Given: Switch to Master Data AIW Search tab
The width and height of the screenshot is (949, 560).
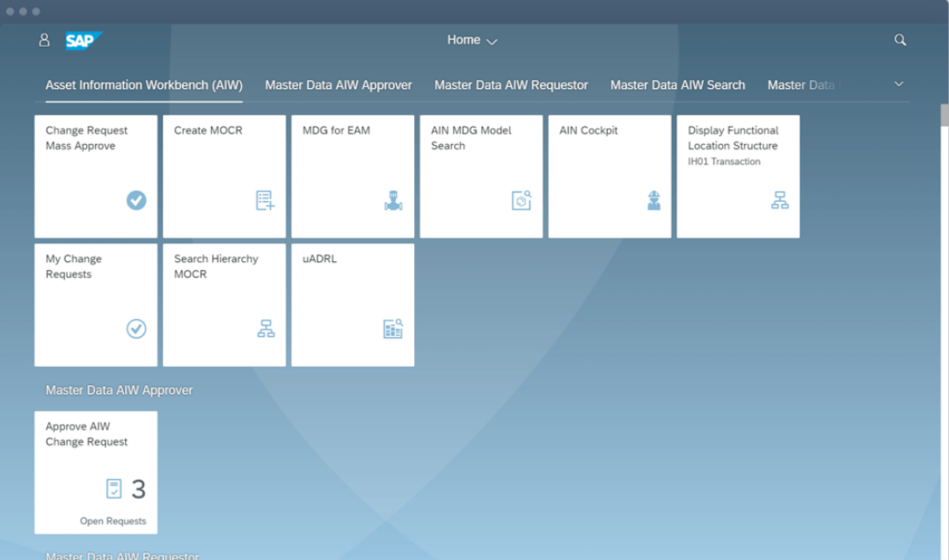Looking at the screenshot, I should [677, 85].
